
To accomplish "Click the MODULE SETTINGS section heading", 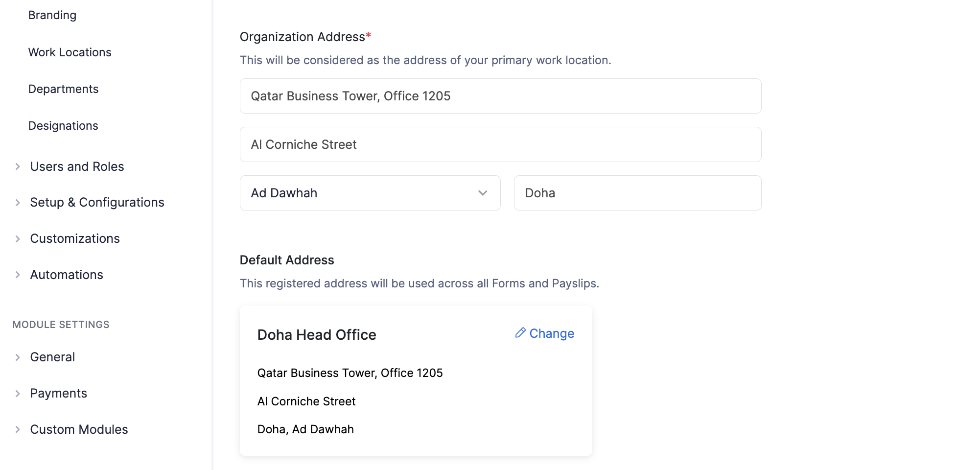I will pyautogui.click(x=61, y=324).
